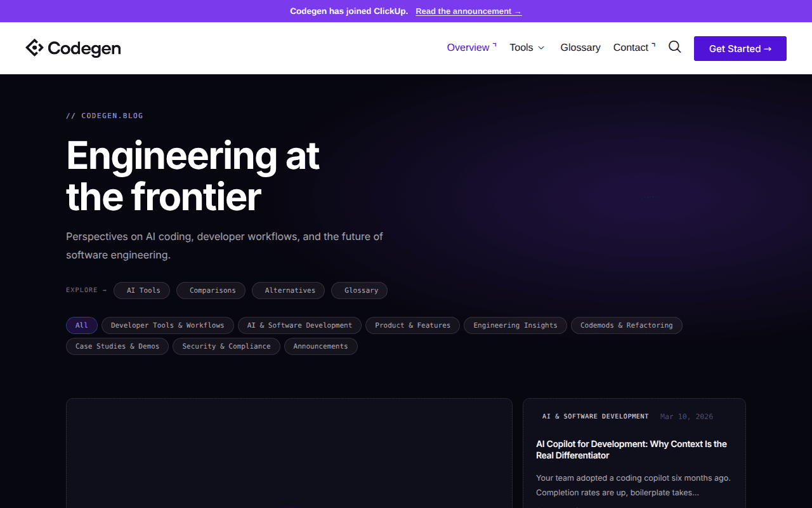This screenshot has height=508, width=812.
Task: Click the Engineering at the frontier heading
Action: point(193,176)
